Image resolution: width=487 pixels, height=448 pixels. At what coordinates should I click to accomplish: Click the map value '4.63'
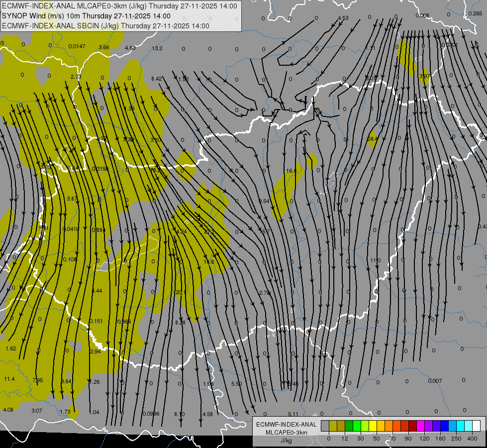[x=130, y=48]
